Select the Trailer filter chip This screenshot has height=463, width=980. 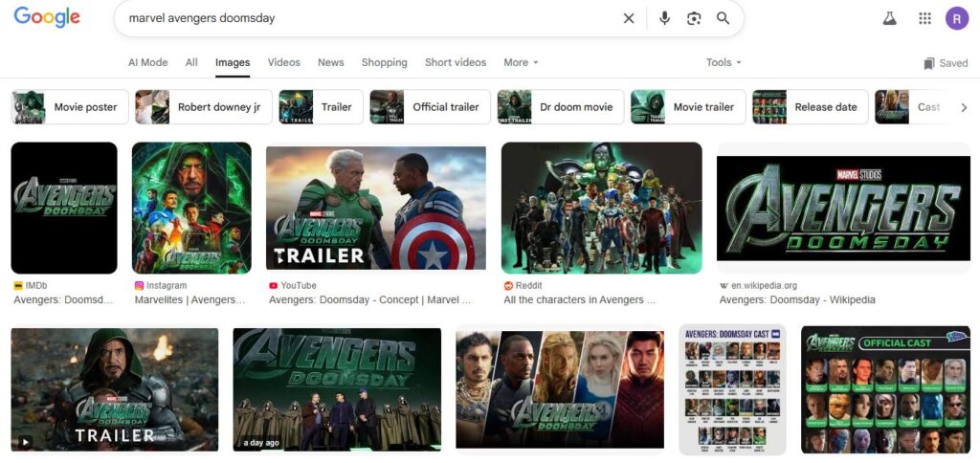(x=321, y=107)
